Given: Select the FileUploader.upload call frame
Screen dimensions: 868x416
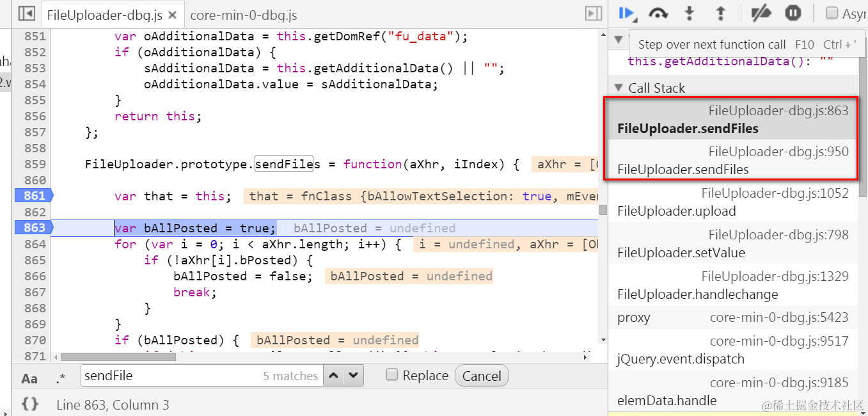Looking at the screenshot, I should click(732, 202).
